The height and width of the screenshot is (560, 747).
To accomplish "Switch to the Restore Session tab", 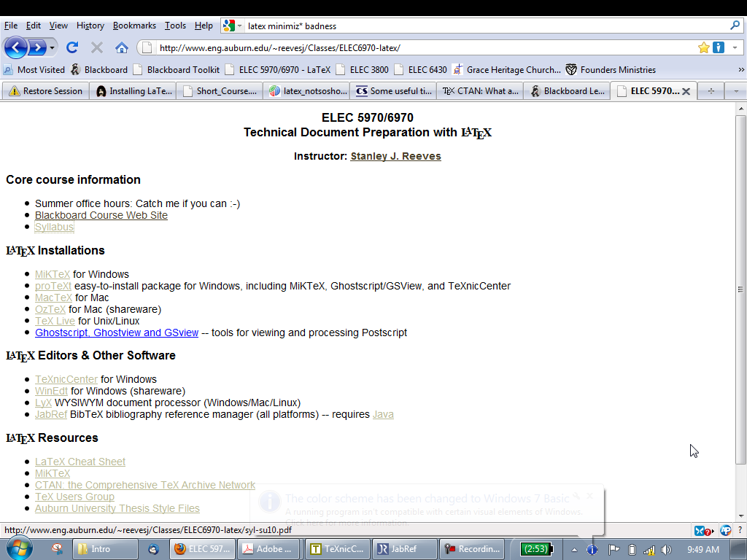I will coord(46,91).
